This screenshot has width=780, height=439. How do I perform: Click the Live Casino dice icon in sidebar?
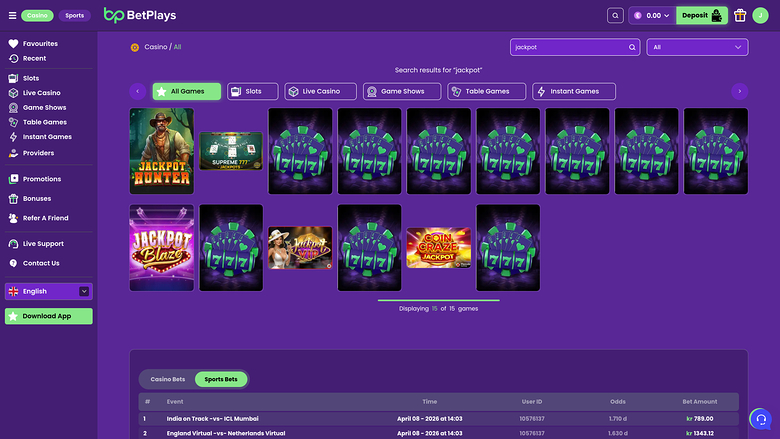[x=13, y=93]
